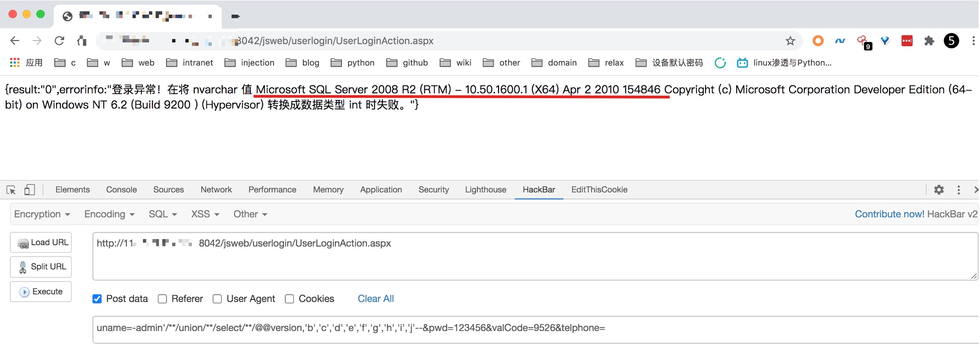Switch to the Network tab
The image size is (980, 347).
[x=216, y=190]
